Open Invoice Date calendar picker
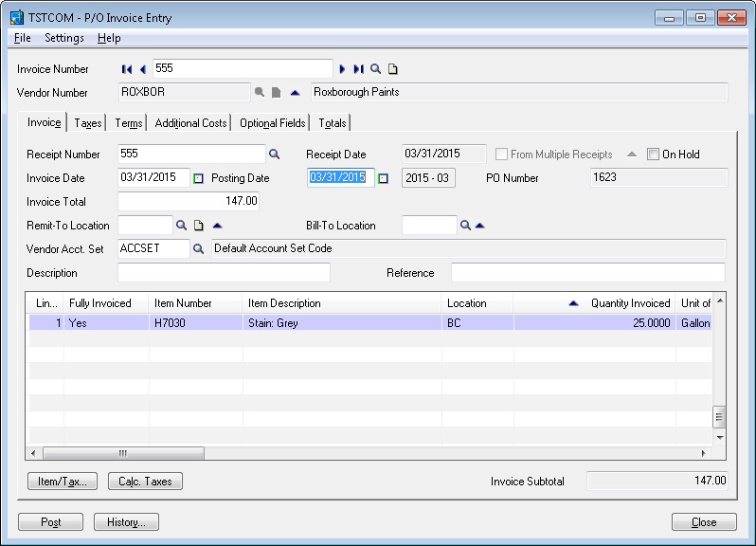The width and height of the screenshot is (756, 546). click(199, 178)
